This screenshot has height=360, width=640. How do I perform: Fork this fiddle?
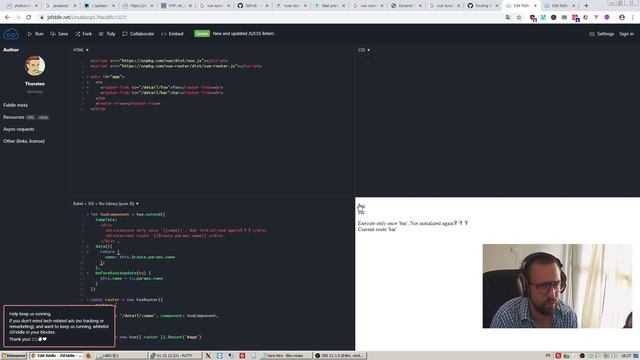tap(84, 34)
